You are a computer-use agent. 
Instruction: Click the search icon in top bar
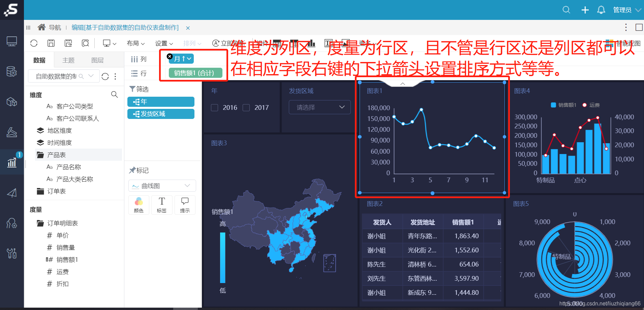pos(566,10)
